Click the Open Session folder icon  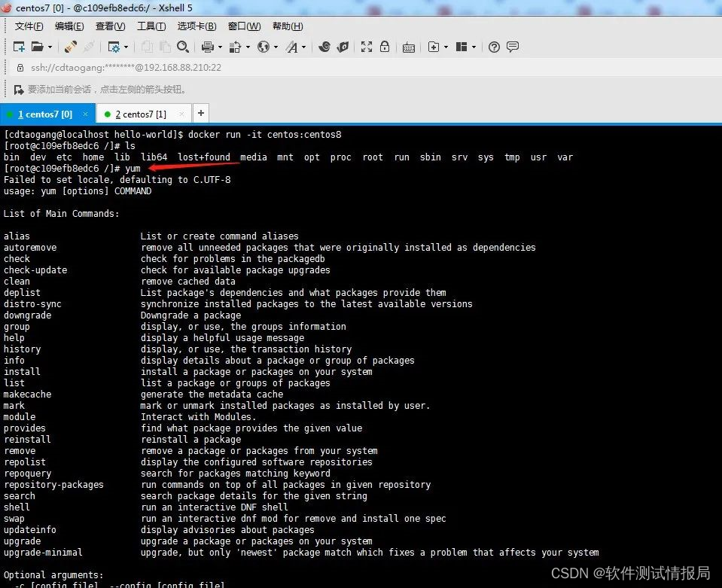coord(38,47)
